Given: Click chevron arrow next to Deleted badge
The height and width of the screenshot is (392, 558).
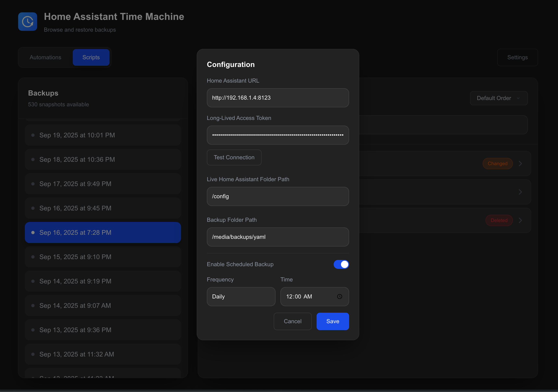Looking at the screenshot, I should (520, 220).
